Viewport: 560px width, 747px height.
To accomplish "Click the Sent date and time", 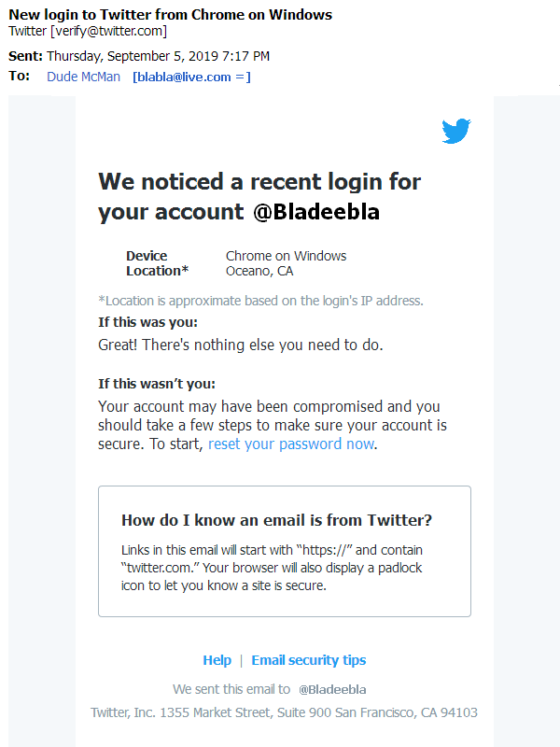I will pos(158,56).
